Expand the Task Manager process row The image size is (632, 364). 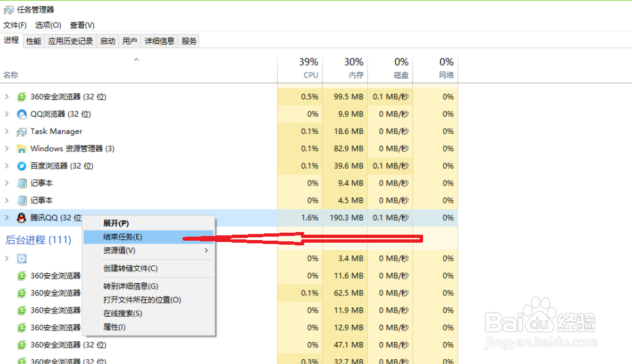pos(7,131)
